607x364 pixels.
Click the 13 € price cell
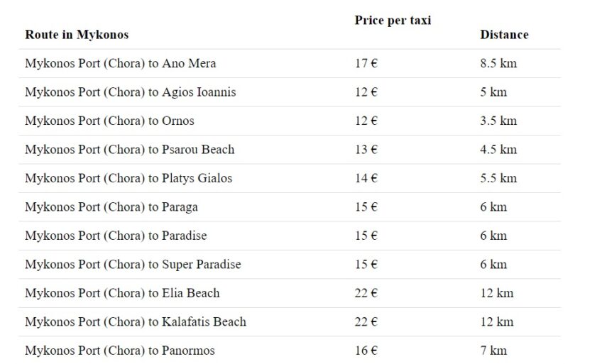click(366, 150)
